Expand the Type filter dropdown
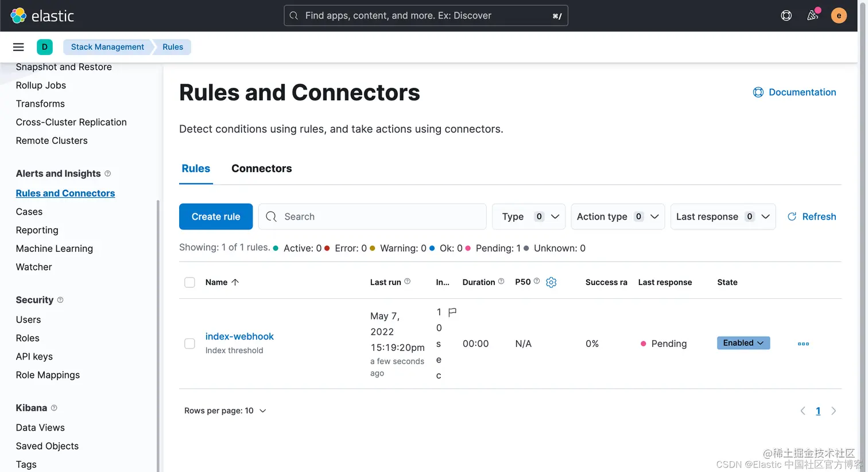Image resolution: width=868 pixels, height=472 pixels. click(x=529, y=217)
